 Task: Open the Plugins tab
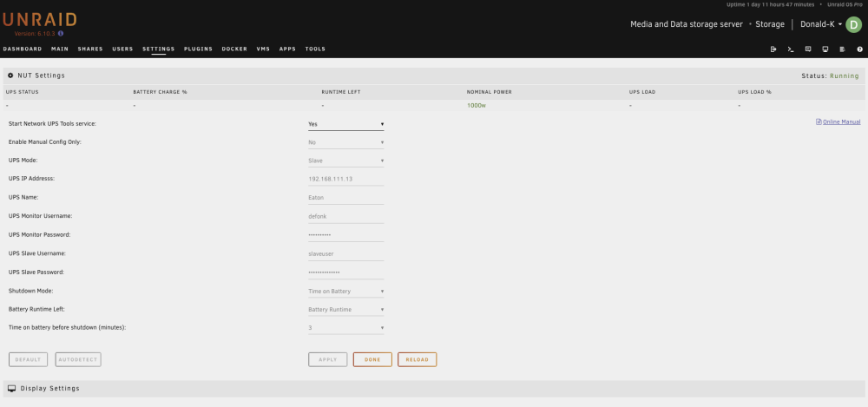[198, 49]
